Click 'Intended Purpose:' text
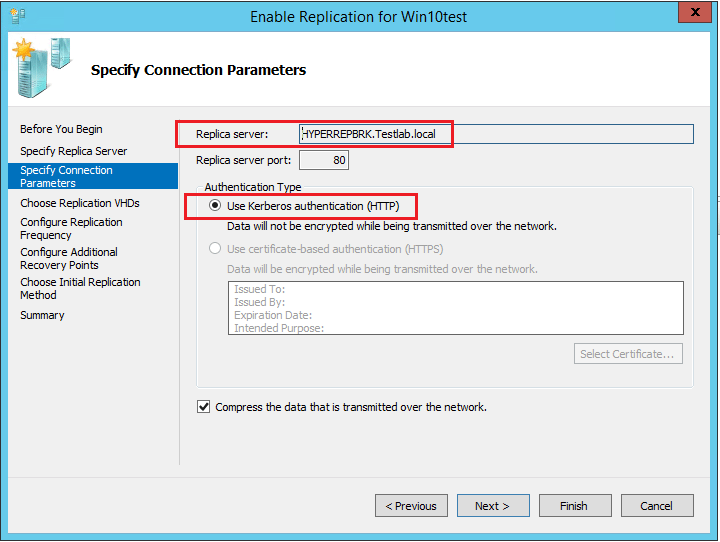The image size is (720, 542). tap(279, 328)
